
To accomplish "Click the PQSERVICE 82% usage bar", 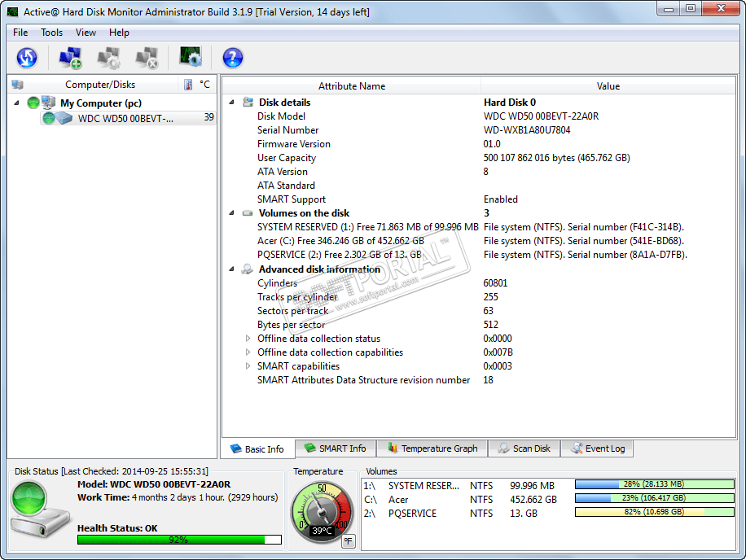I will 655,512.
